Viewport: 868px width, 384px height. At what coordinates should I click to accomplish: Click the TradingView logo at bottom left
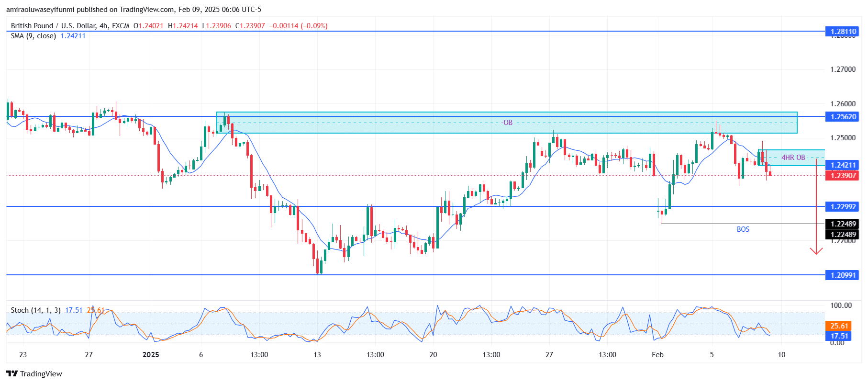pyautogui.click(x=34, y=373)
